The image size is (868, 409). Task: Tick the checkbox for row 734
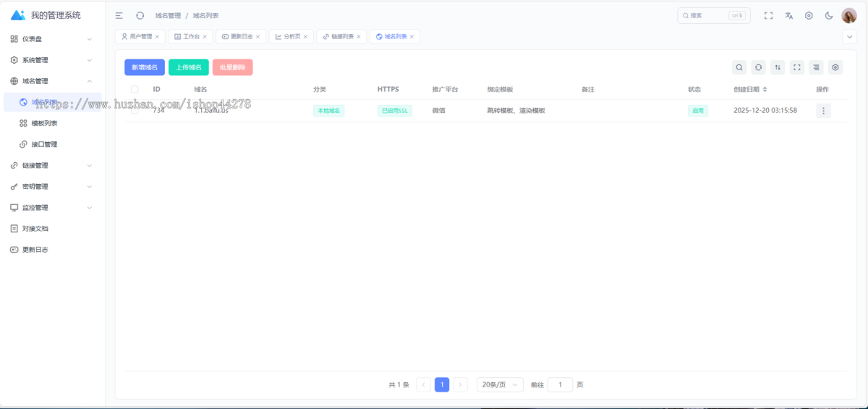135,111
